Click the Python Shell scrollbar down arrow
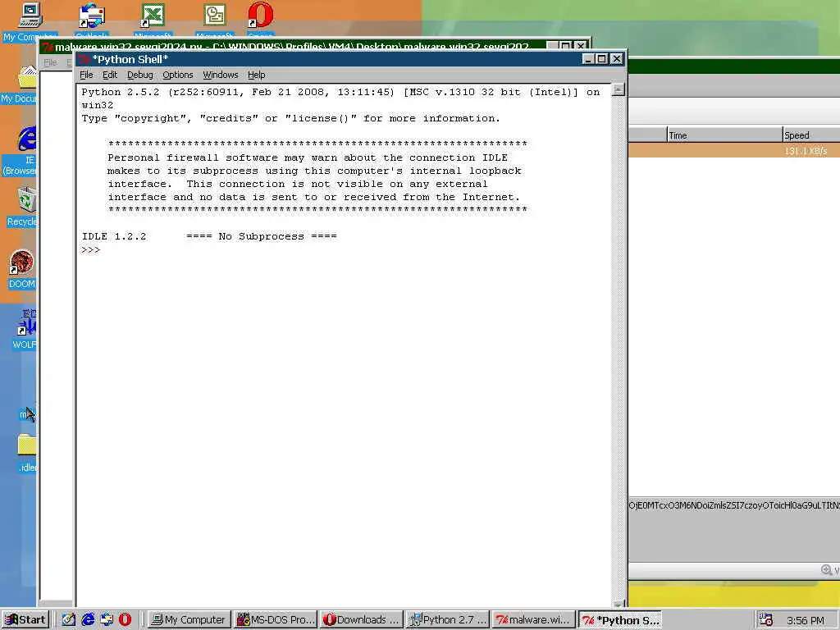 pyautogui.click(x=619, y=604)
